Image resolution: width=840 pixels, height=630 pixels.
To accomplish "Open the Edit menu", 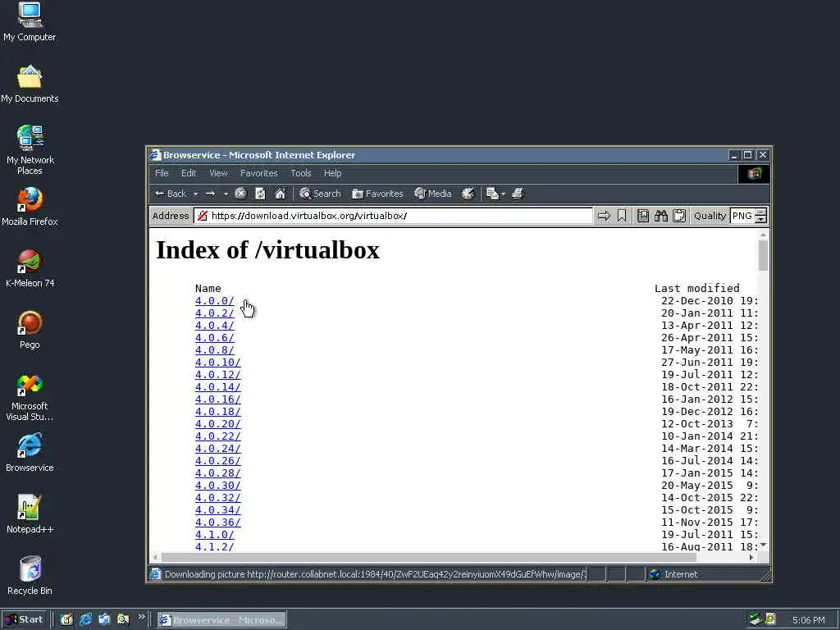I will (x=189, y=173).
